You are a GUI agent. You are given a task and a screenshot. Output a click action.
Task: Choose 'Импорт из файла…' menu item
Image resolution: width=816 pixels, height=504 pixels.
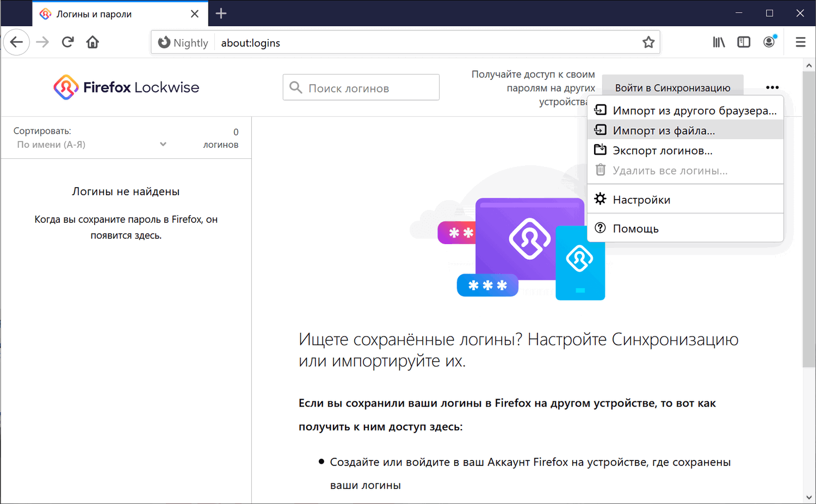click(685, 130)
